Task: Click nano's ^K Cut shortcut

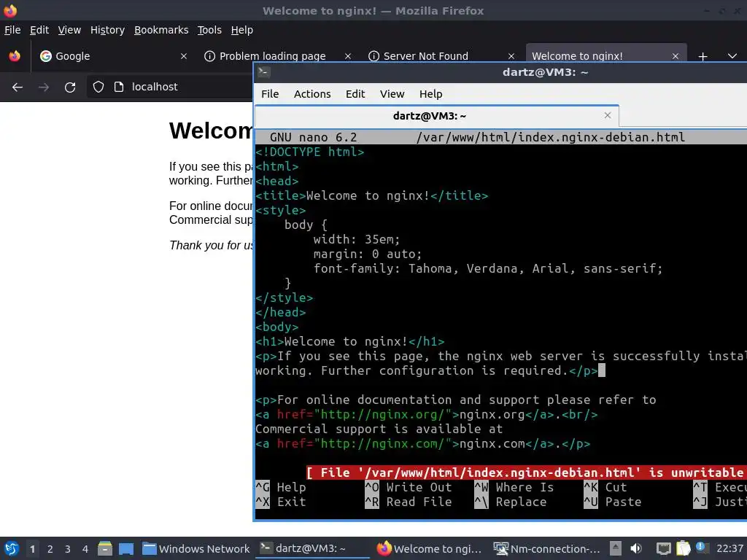Action: coord(605,487)
